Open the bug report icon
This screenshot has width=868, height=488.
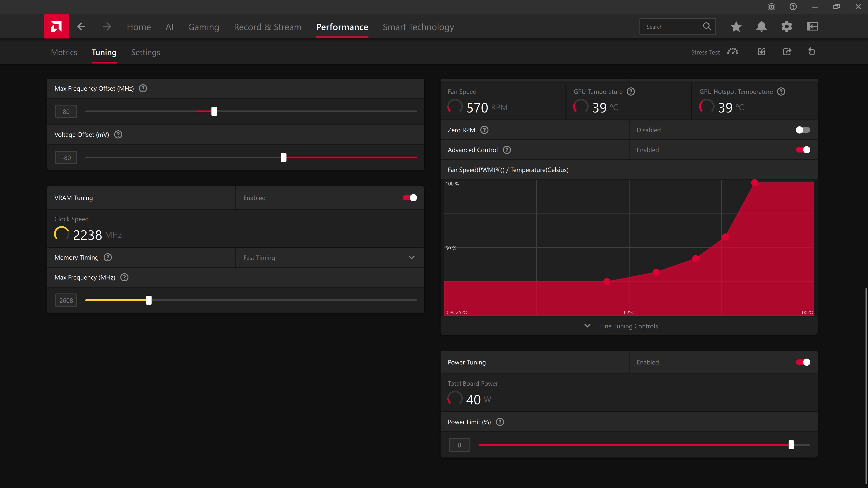(771, 7)
